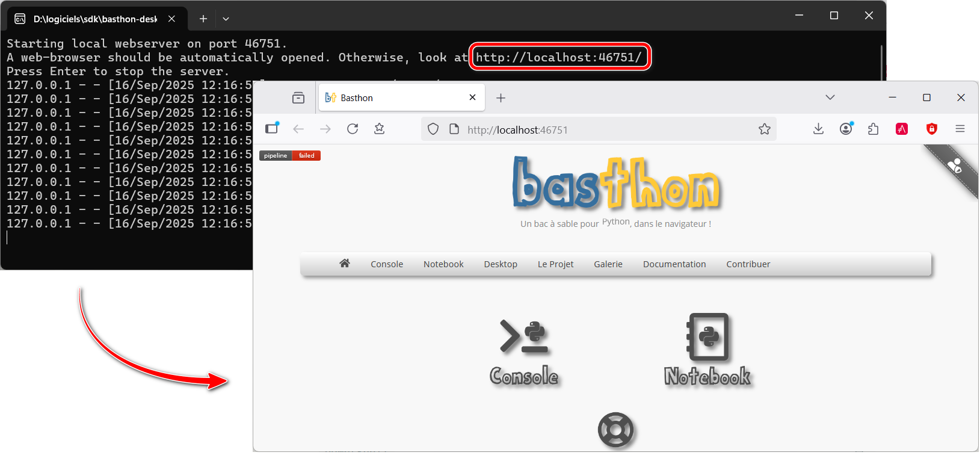Click the pipeline failed badge
The height and width of the screenshot is (455, 980).
(x=290, y=156)
